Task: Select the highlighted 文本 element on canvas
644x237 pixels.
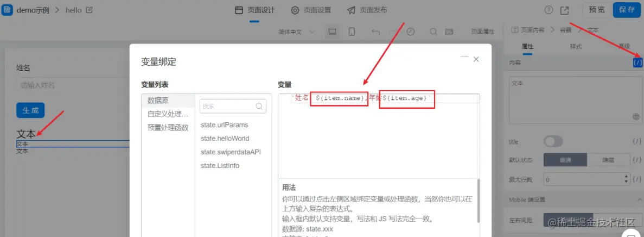Action: tap(73, 144)
